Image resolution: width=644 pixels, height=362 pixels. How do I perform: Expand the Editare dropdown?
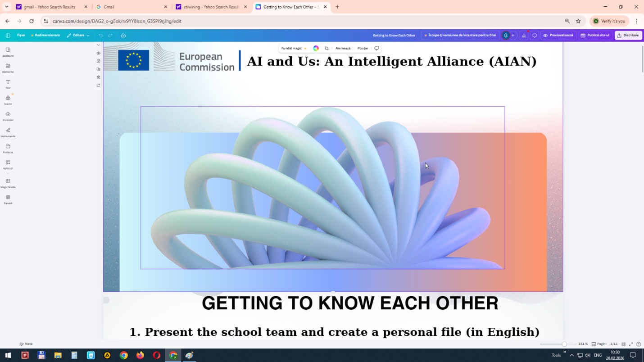tap(78, 35)
